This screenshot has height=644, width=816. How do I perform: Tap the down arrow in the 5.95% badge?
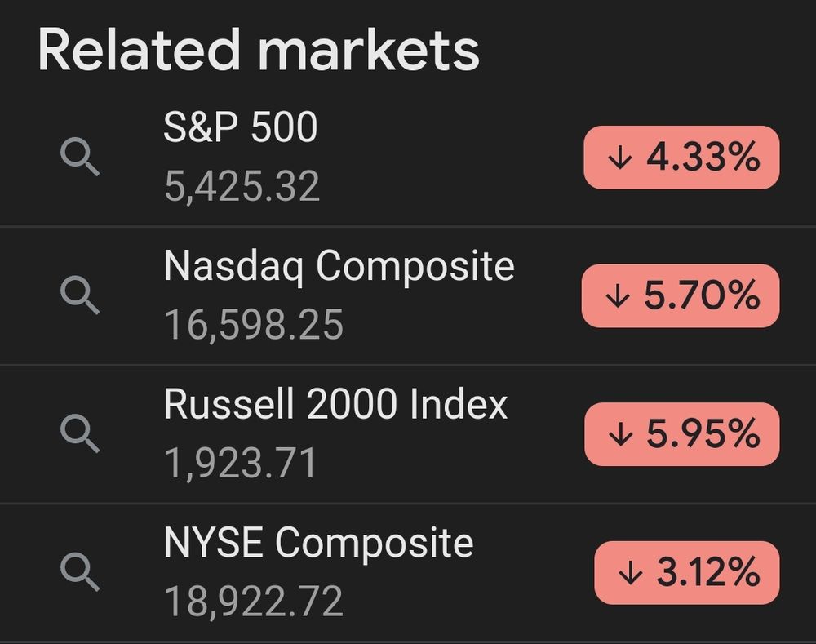[620, 434]
